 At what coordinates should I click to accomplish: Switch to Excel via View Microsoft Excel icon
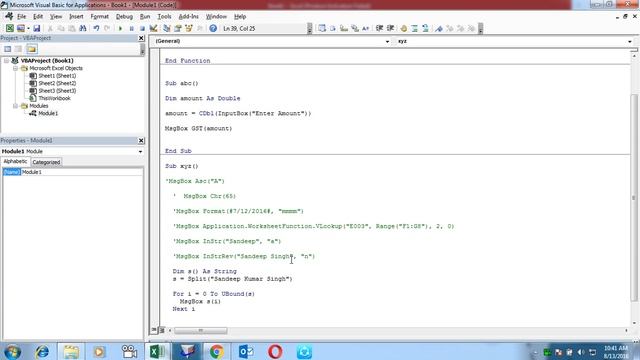point(9,28)
